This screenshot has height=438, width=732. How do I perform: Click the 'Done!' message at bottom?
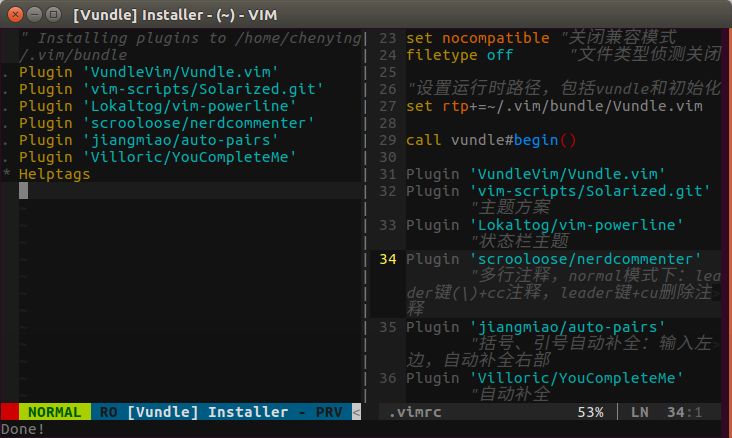coord(22,429)
